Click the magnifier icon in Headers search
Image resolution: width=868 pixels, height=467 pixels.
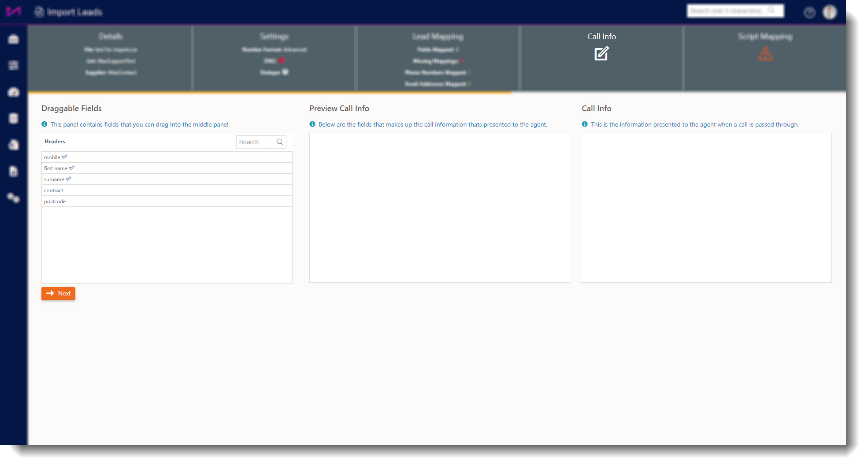pos(280,142)
